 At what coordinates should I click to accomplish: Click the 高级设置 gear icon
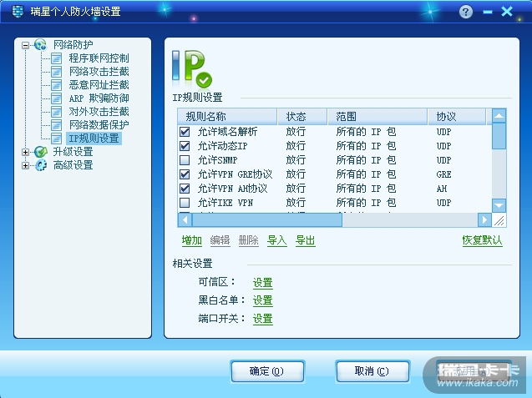click(41, 165)
